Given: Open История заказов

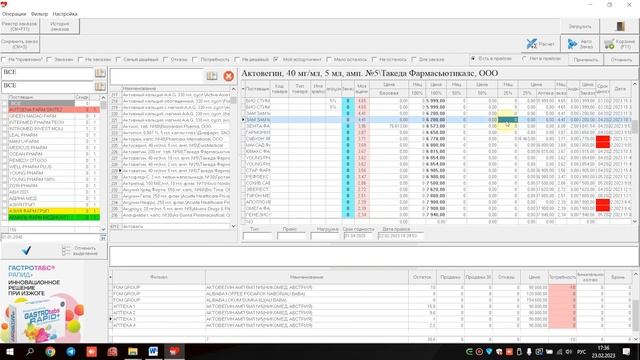Looking at the screenshot, I should [x=60, y=27].
